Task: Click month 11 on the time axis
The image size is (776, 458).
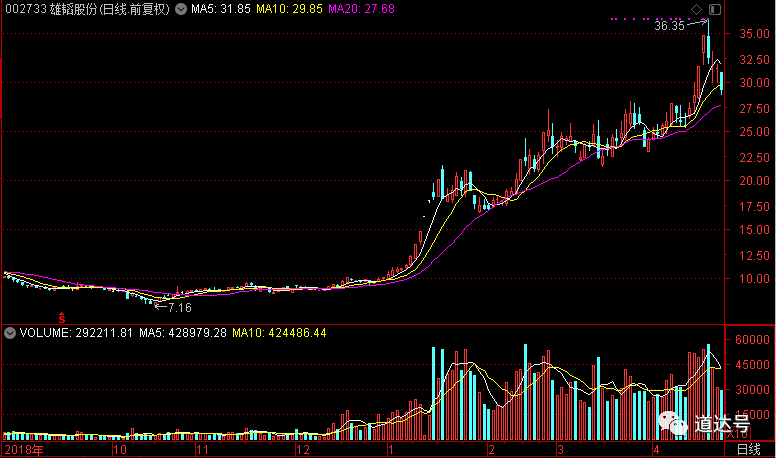Action: tap(202, 450)
